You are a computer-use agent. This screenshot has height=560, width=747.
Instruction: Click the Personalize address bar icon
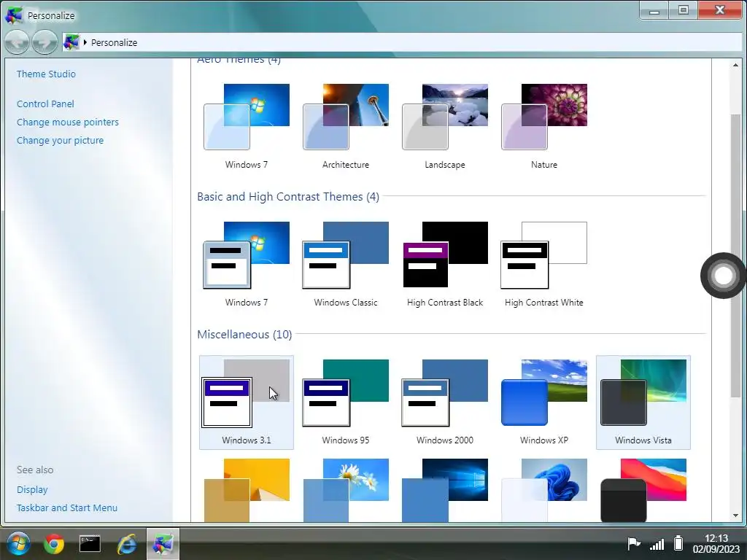(71, 42)
